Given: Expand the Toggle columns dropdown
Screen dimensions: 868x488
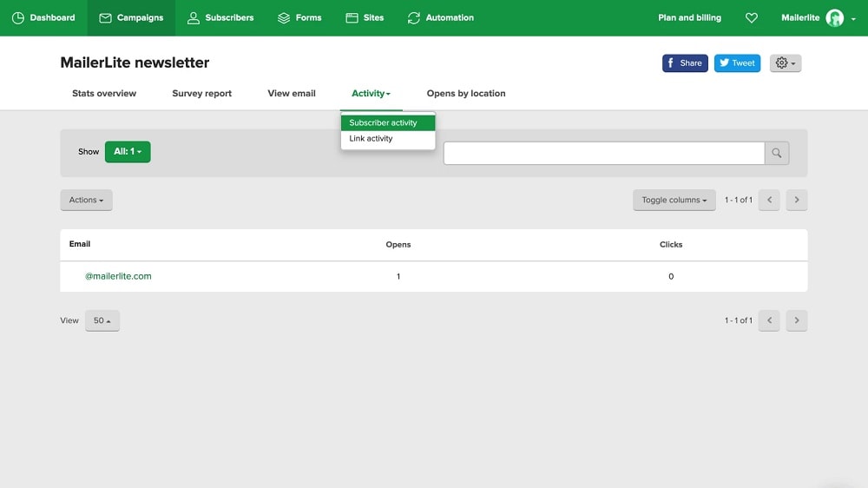Looking at the screenshot, I should pyautogui.click(x=674, y=200).
